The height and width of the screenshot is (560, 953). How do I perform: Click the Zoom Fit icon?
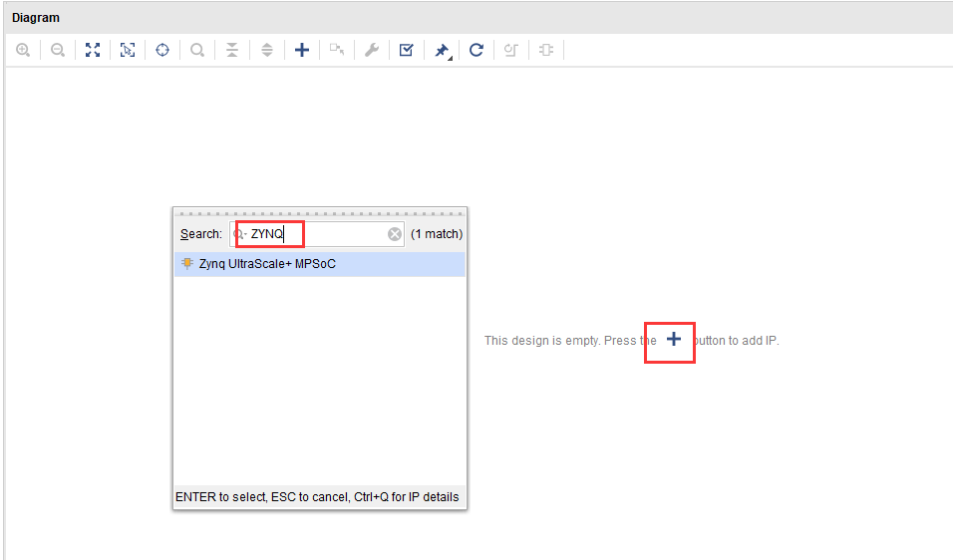coord(93,50)
